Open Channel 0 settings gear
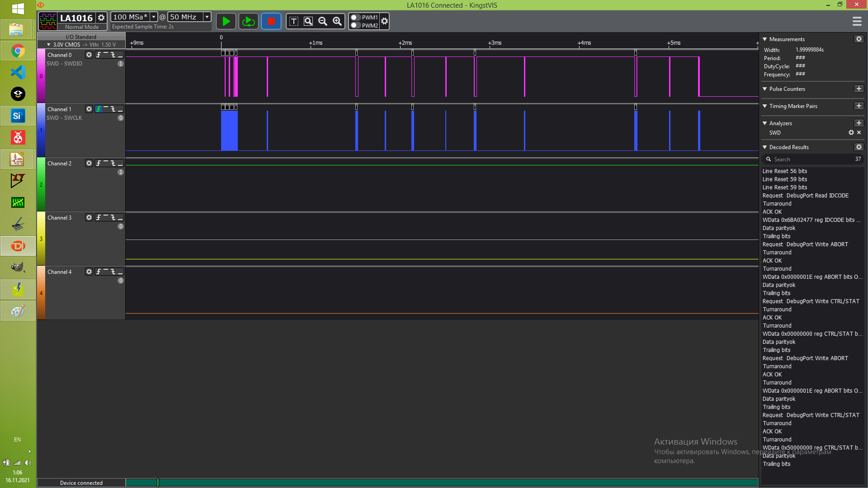This screenshot has height=488, width=868. (89, 55)
